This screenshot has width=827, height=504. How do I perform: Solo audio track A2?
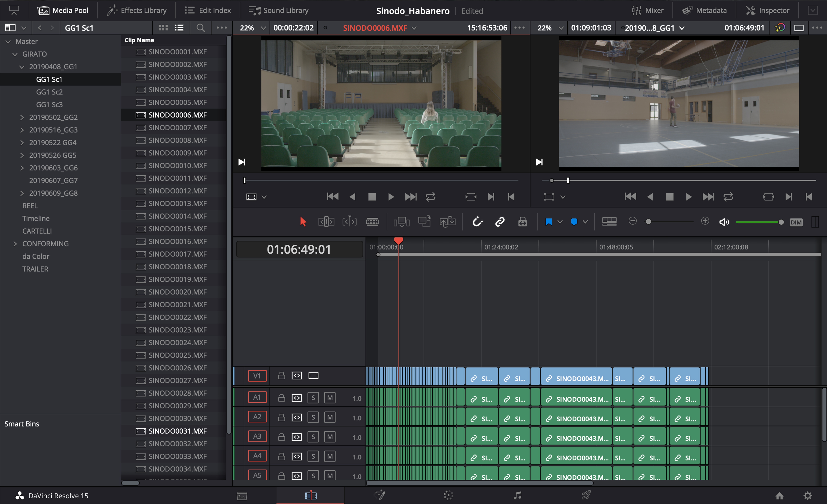click(313, 417)
